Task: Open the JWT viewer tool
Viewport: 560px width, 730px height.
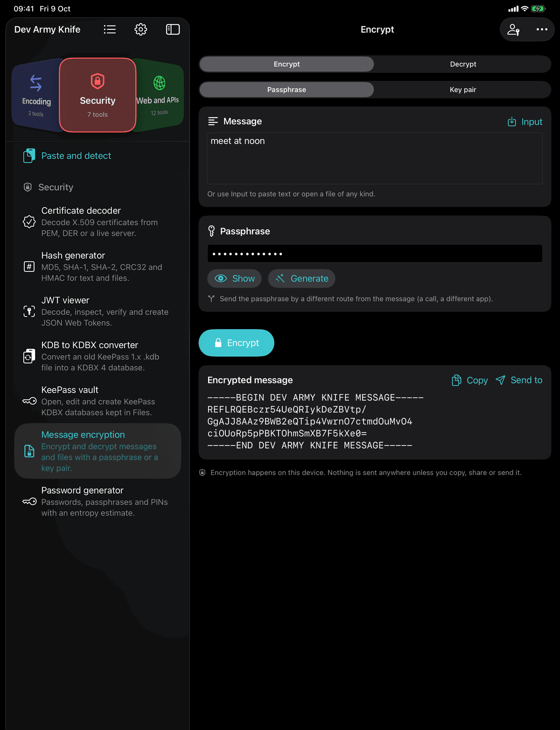Action: 98,311
